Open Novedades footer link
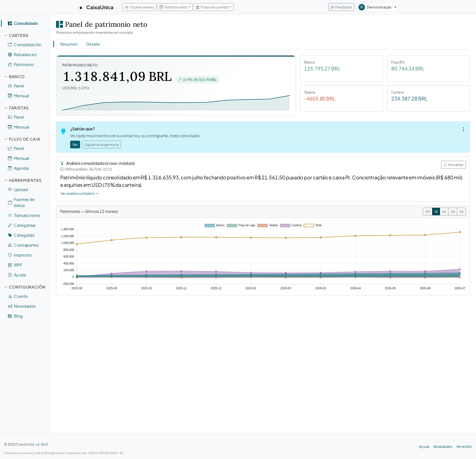 point(443,447)
